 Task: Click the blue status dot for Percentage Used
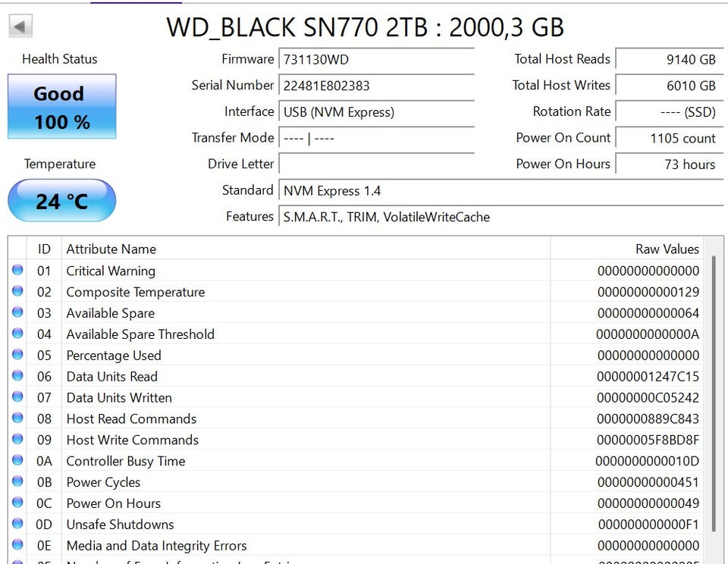click(x=17, y=354)
